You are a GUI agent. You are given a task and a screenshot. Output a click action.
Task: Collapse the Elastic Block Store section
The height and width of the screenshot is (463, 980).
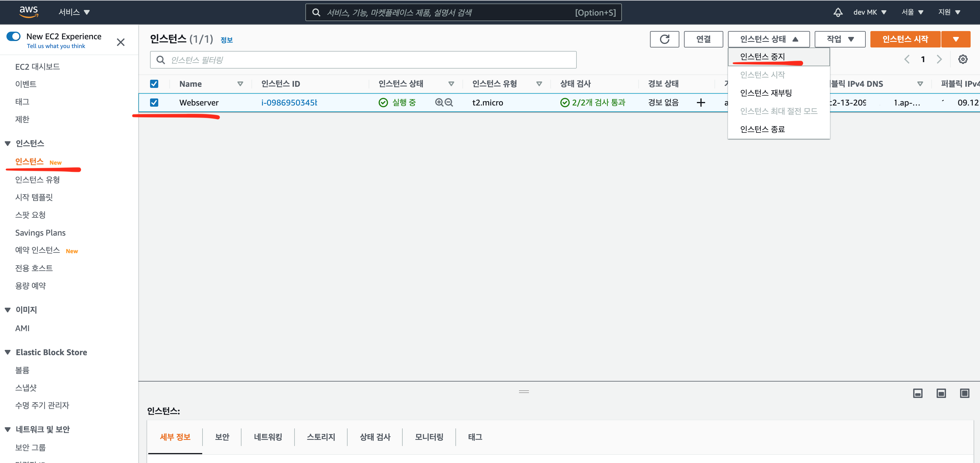pos(8,352)
